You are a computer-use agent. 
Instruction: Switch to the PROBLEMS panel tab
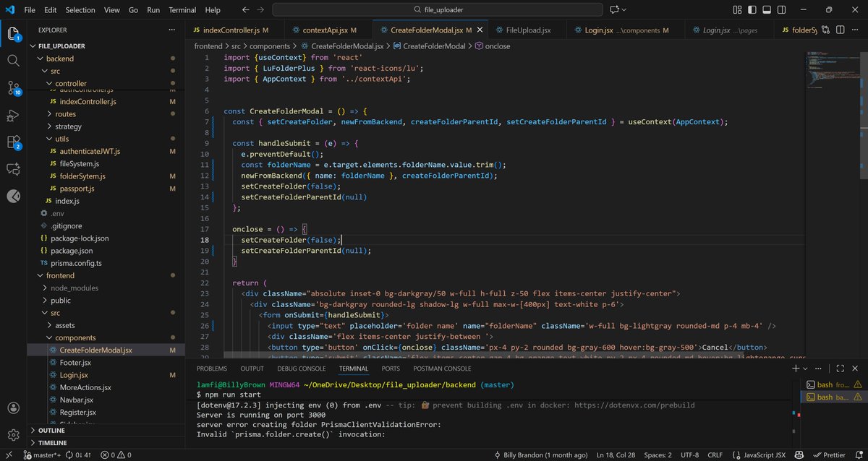[212, 369]
